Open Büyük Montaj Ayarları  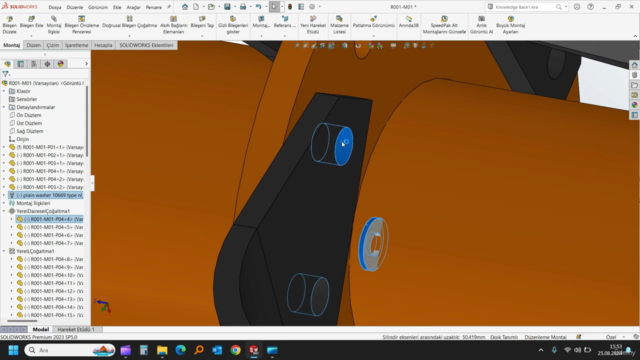point(510,25)
